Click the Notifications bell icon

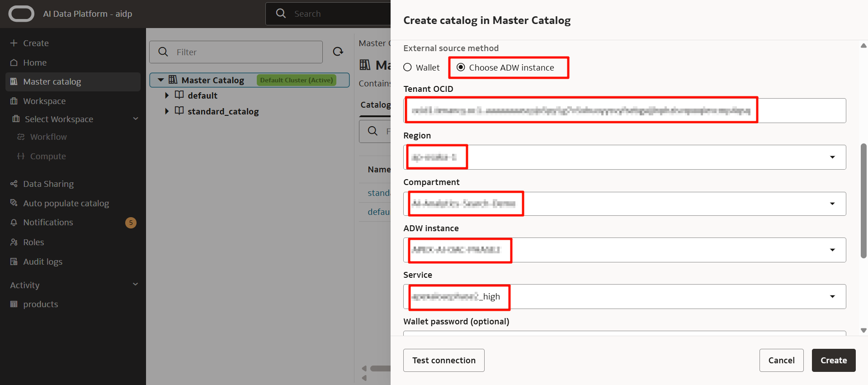click(14, 223)
